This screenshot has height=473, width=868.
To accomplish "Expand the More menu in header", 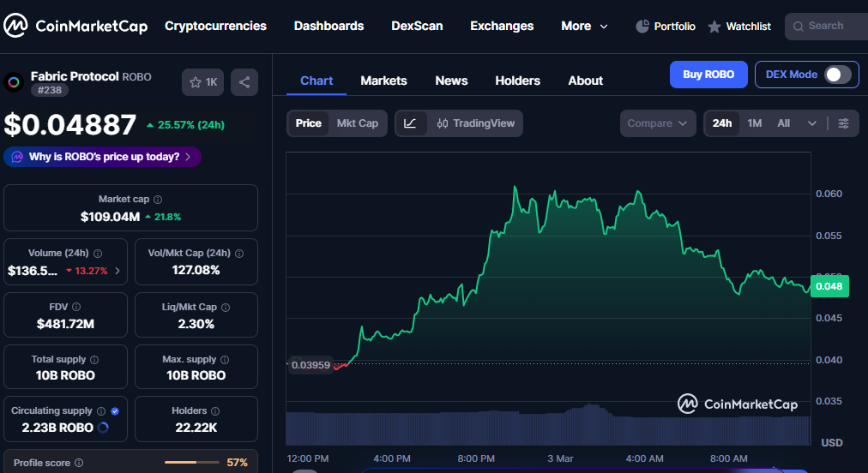I will coord(584,26).
